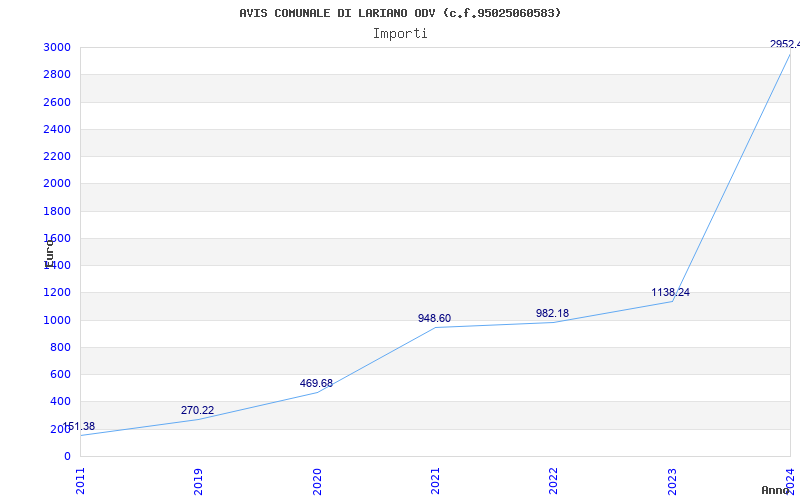This screenshot has width=800, height=500.
Task: Click the 2019 x-axis year label
Action: [198, 481]
